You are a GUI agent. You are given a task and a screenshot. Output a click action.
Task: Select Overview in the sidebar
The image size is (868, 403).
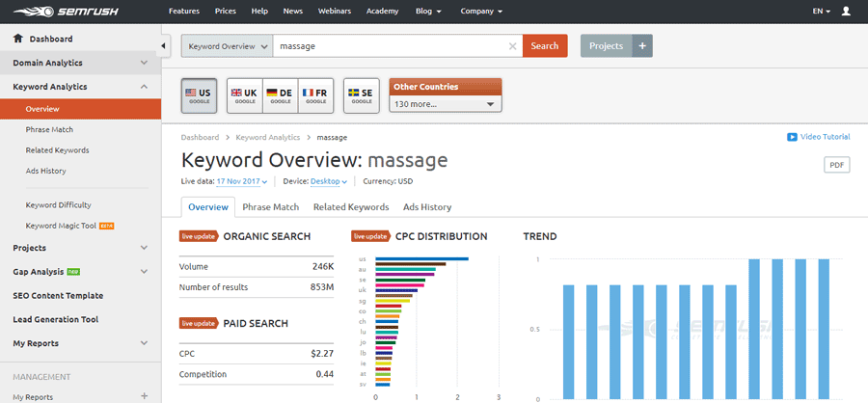[81, 109]
